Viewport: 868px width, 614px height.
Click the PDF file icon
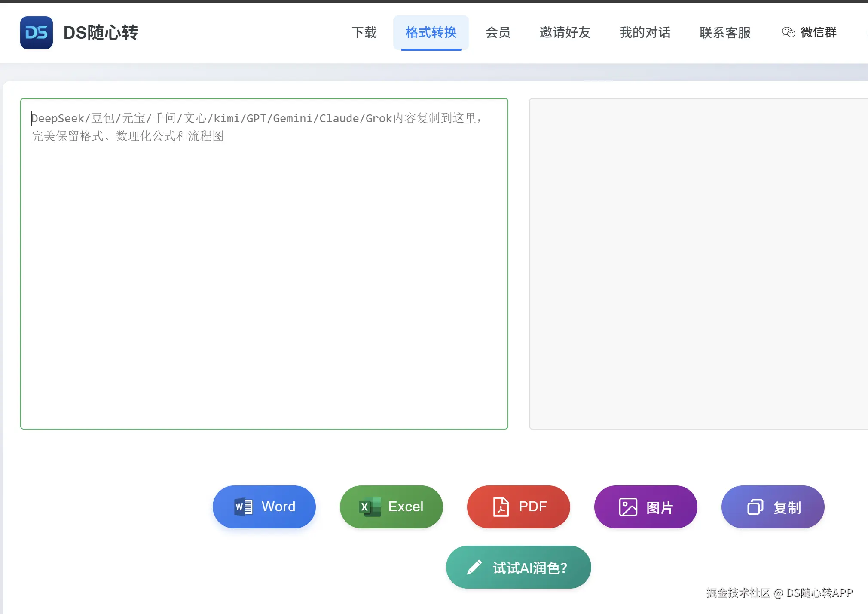point(501,507)
